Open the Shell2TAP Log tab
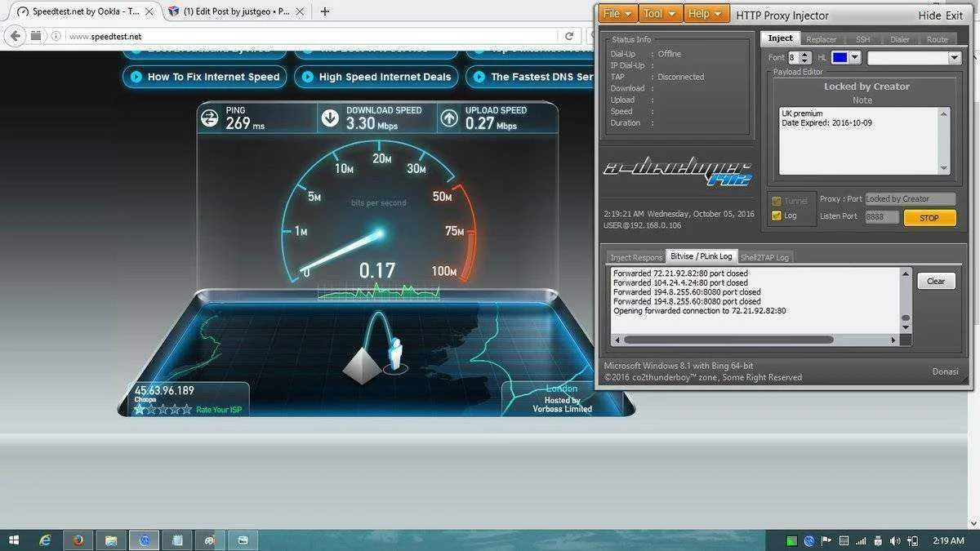980x551 pixels. pyautogui.click(x=765, y=257)
